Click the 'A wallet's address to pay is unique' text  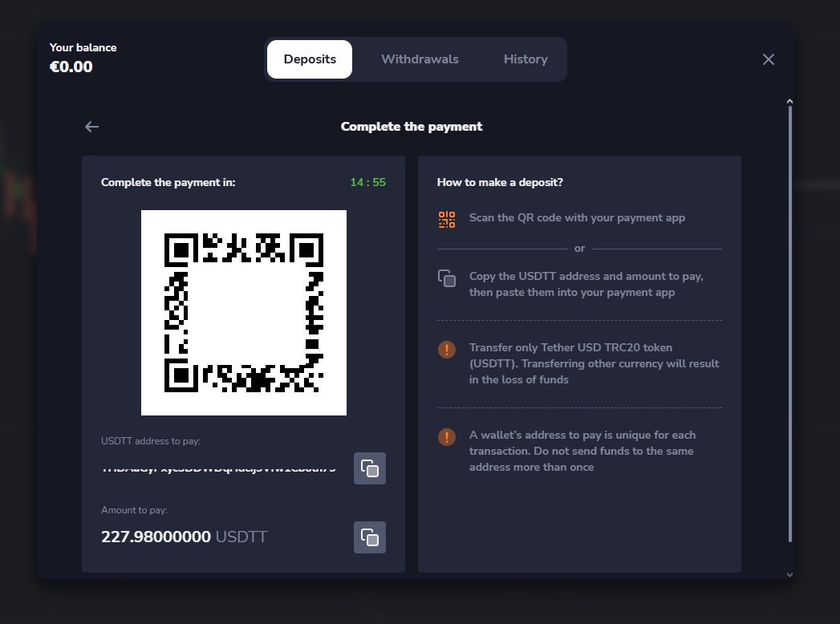pos(582,451)
